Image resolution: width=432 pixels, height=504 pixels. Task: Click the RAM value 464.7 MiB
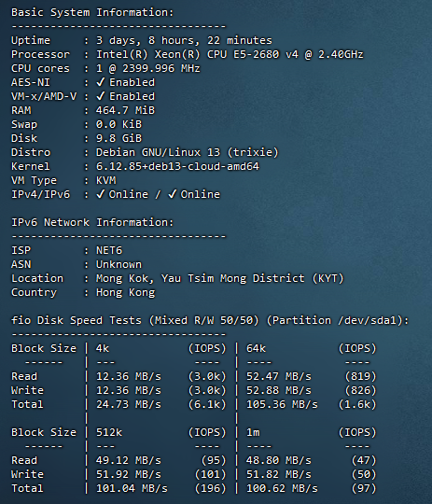click(x=125, y=110)
